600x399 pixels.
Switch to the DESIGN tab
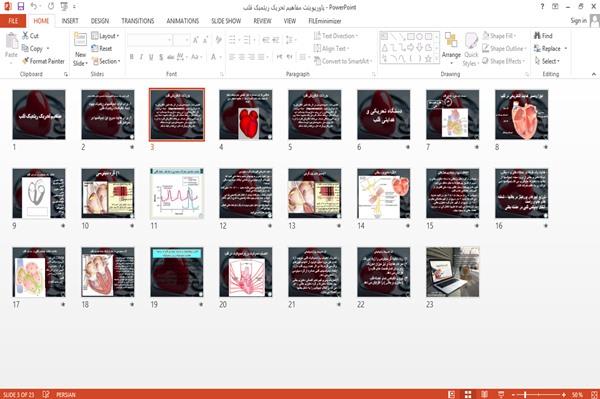pyautogui.click(x=100, y=21)
